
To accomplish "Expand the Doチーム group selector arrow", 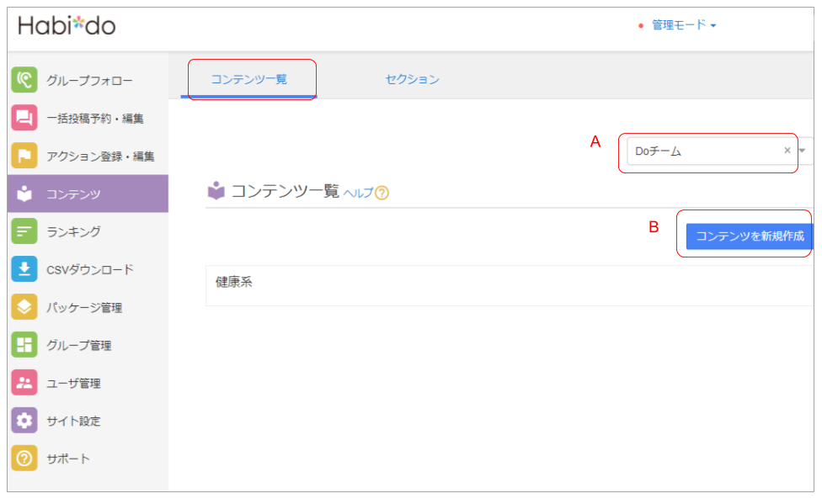I will click(803, 151).
